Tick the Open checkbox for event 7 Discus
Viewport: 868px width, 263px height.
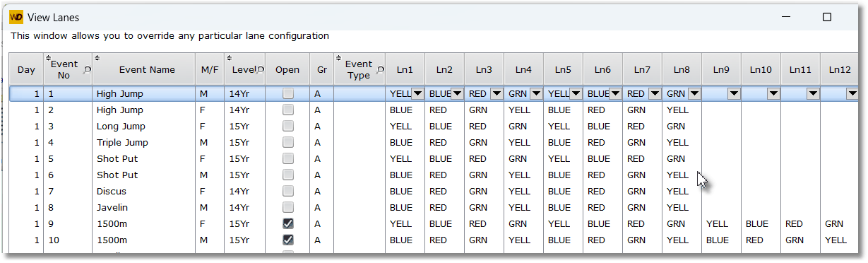pyautogui.click(x=287, y=191)
